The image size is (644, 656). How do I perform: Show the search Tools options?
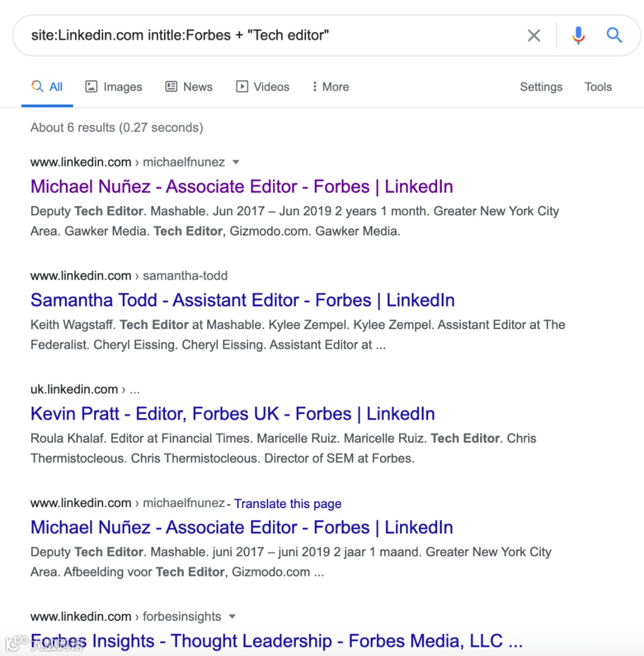click(x=598, y=87)
